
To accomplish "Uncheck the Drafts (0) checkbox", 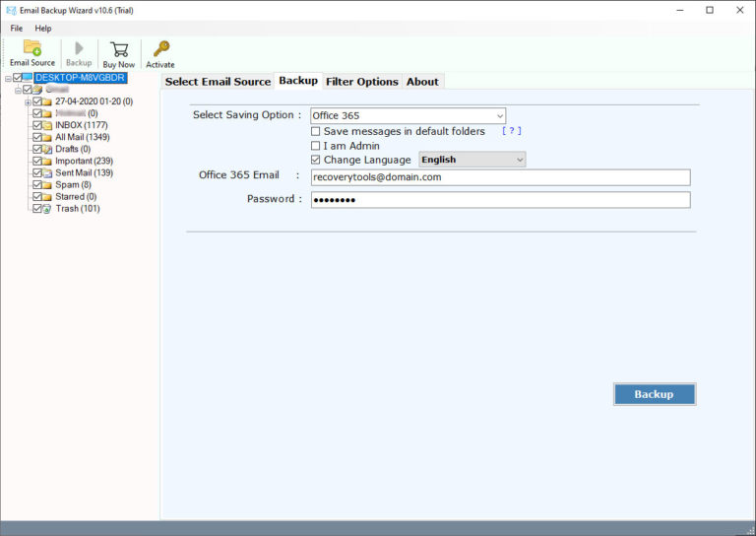I will pos(37,149).
